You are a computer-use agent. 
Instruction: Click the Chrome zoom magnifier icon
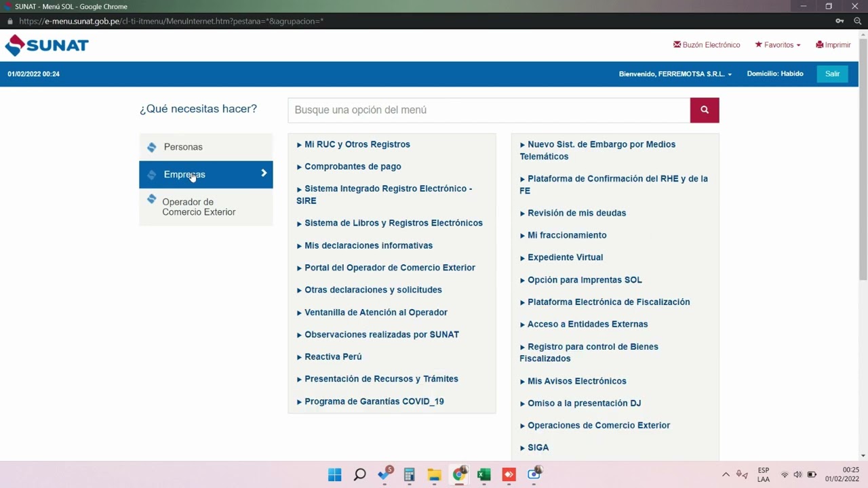(x=857, y=21)
